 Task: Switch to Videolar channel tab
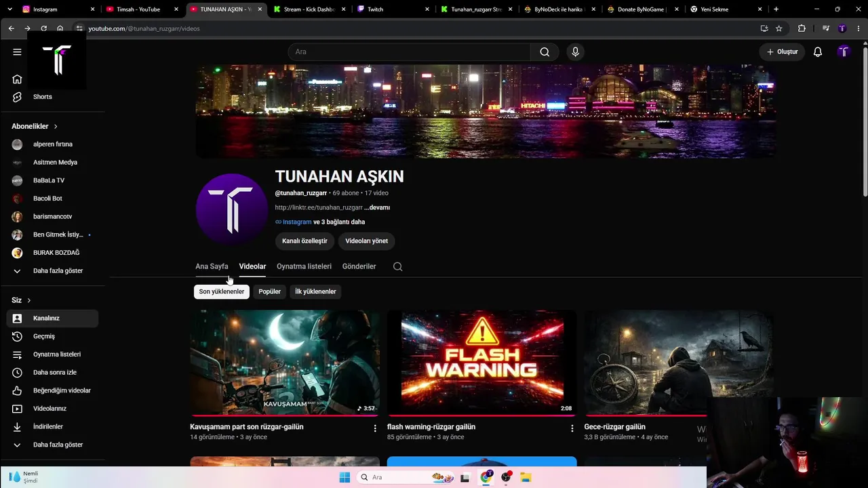pyautogui.click(x=252, y=266)
